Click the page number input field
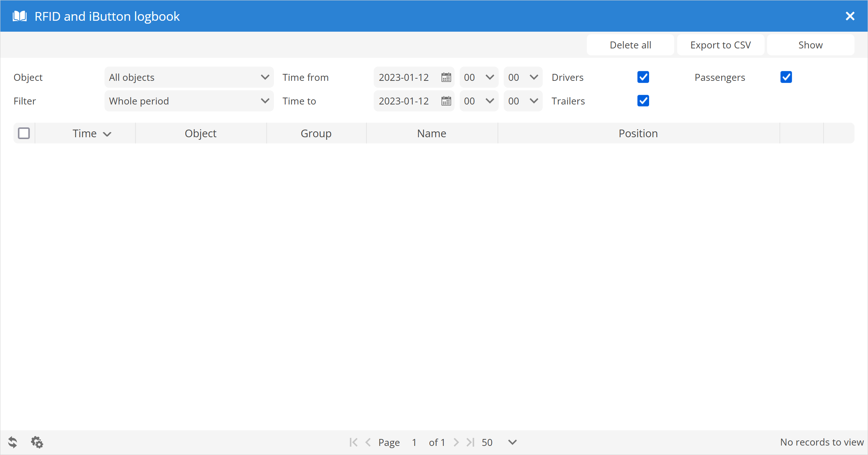 415,442
